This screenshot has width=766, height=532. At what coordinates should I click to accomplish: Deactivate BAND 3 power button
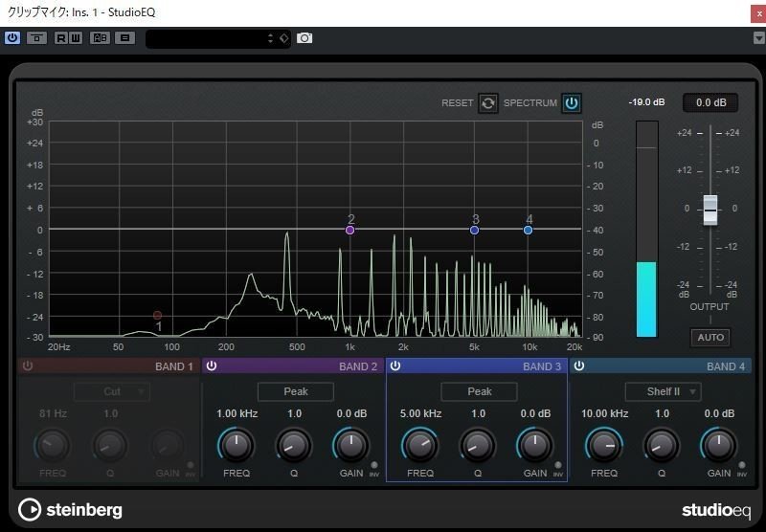[395, 366]
